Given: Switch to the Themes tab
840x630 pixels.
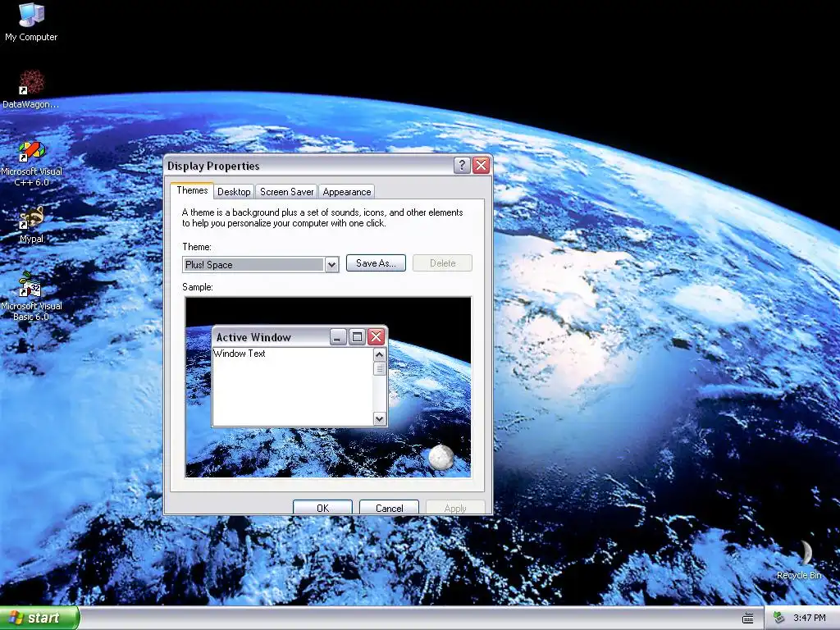Looking at the screenshot, I should coord(192,190).
